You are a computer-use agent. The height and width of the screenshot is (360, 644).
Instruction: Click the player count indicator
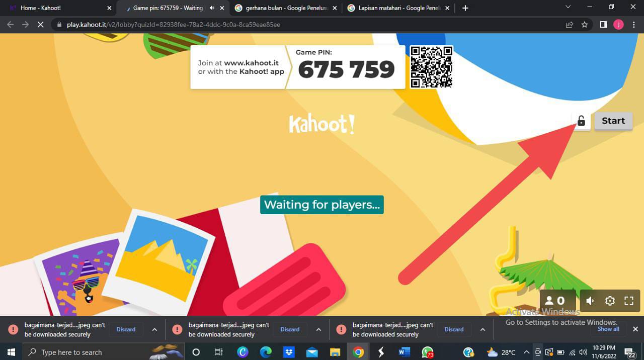coord(557,301)
